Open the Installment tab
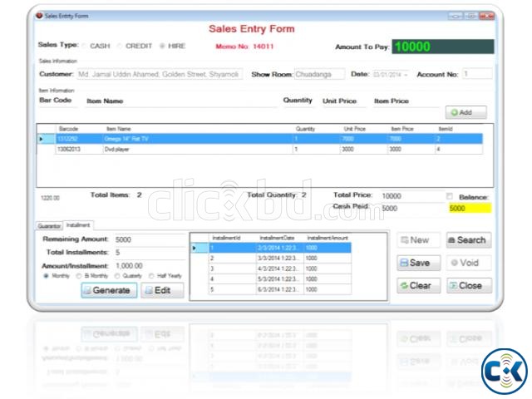532x399 pixels. tap(78, 225)
